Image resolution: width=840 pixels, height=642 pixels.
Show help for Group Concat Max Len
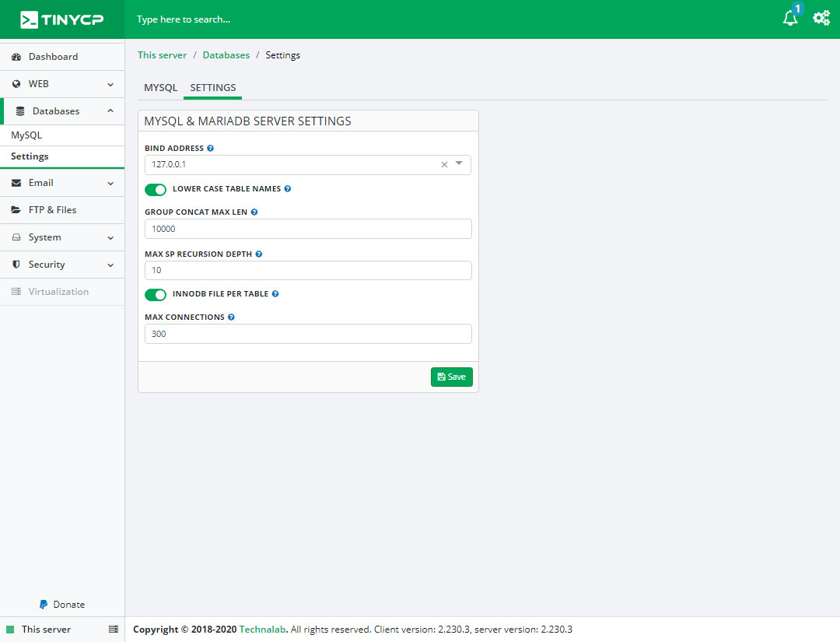(254, 212)
